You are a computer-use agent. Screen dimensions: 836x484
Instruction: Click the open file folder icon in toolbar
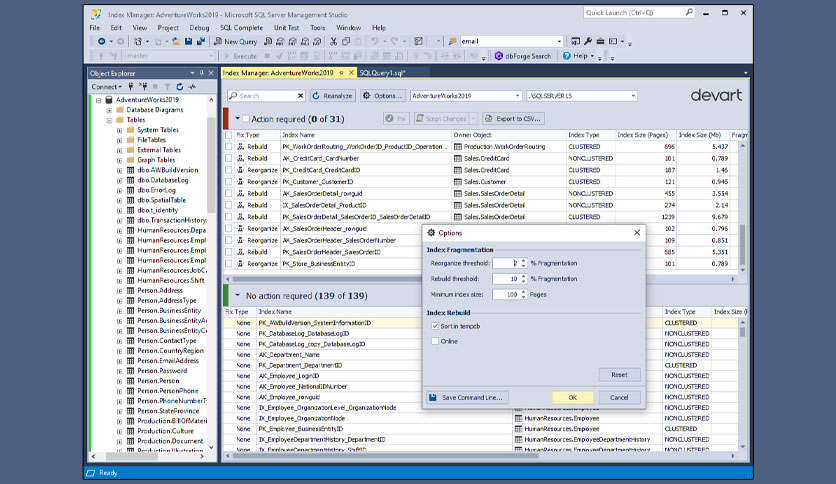(x=175, y=41)
